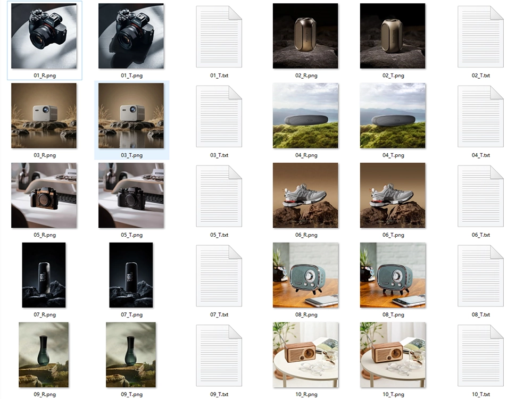Click the 09_T.txt text file icon
532x399 pixels.
[x=219, y=355]
